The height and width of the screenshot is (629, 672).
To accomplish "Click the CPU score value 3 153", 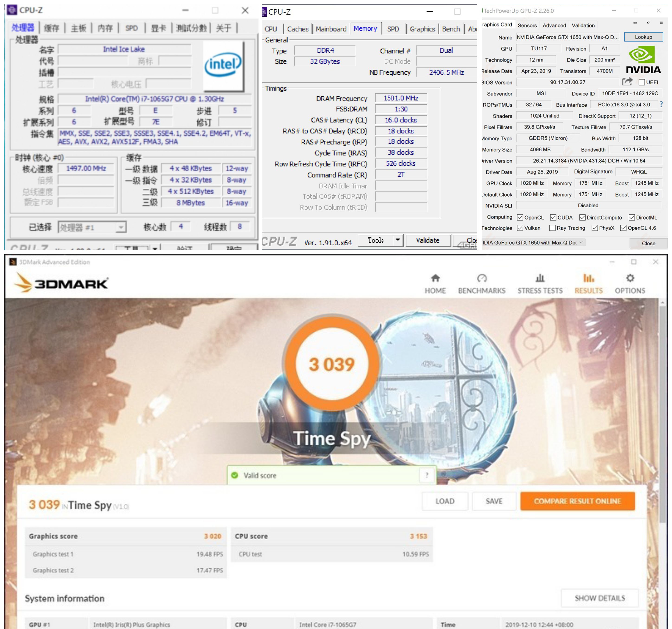I will (418, 536).
